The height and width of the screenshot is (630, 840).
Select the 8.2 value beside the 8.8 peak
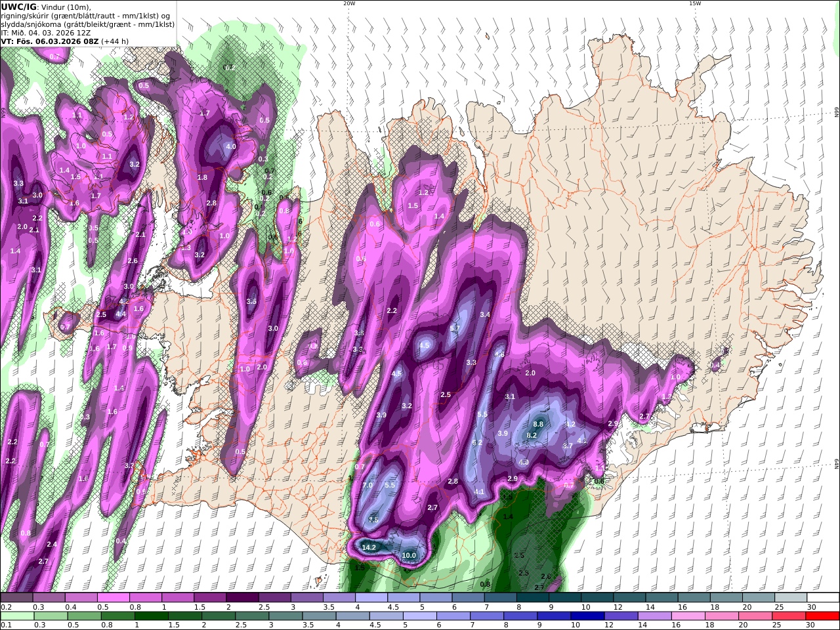pyautogui.click(x=532, y=435)
